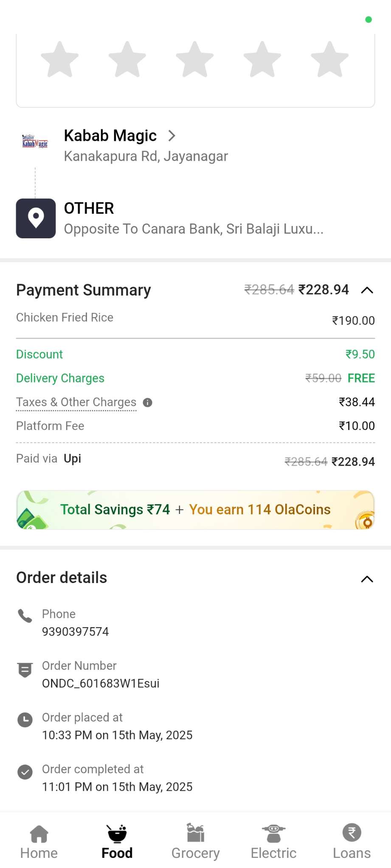The width and height of the screenshot is (391, 868).
Task: Open Taxes & Other Charges breakdown
Action: coord(76,402)
